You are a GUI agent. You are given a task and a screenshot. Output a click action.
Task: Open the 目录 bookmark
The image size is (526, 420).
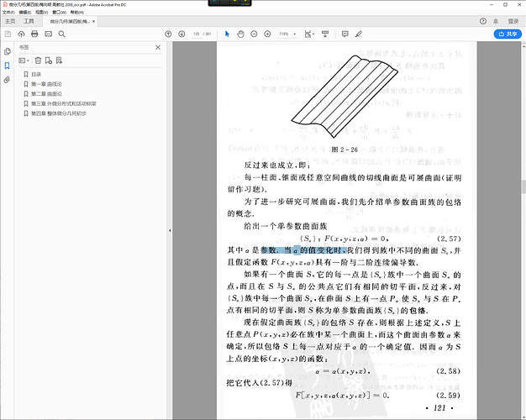(x=36, y=75)
